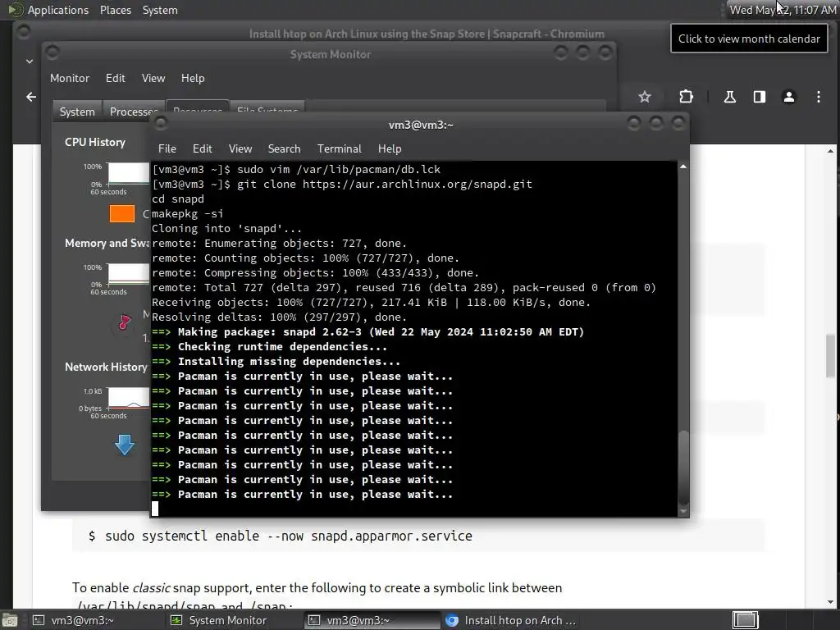Switch to Install htop on Arch taskbar entry
The image size is (840, 630).
click(x=512, y=620)
